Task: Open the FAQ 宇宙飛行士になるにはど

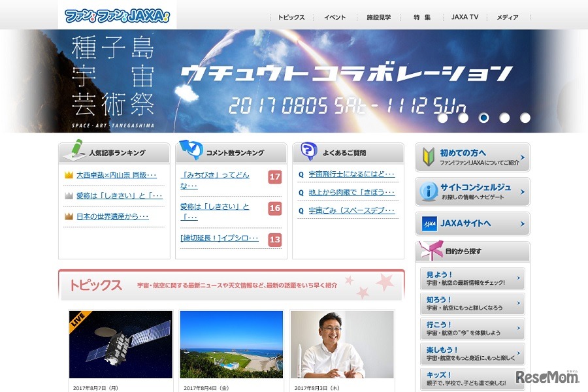Action: coord(351,174)
